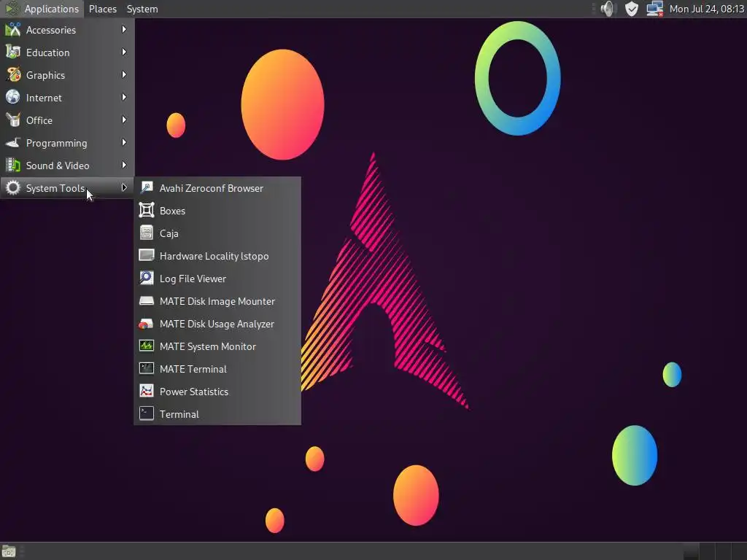Viewport: 747px width, 560px height.
Task: Click the Accessories category icon
Action: click(13, 29)
